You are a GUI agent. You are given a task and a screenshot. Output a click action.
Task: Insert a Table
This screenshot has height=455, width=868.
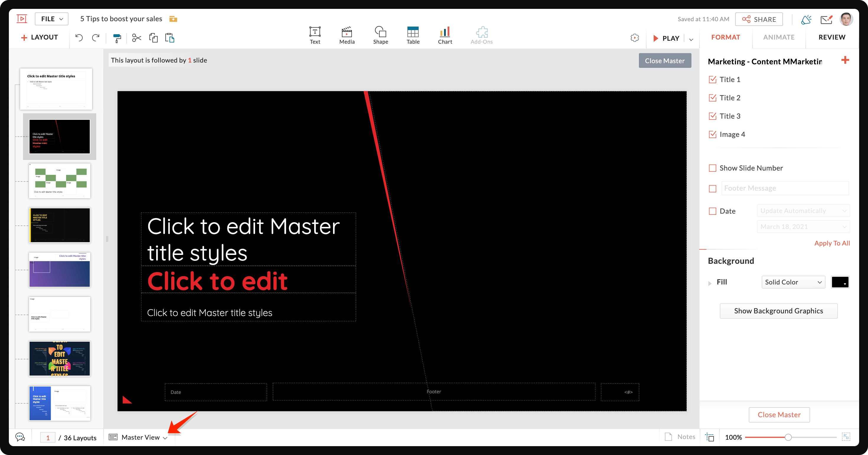click(413, 35)
